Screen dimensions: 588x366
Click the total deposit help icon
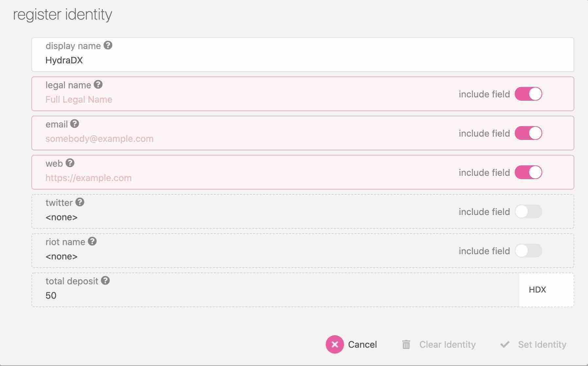tap(105, 281)
